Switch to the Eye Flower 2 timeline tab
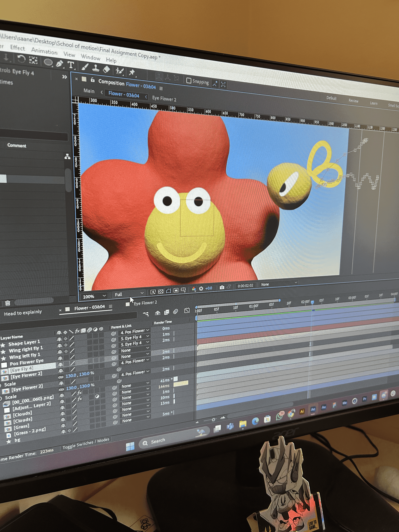The width and height of the screenshot is (399, 532). click(x=145, y=303)
